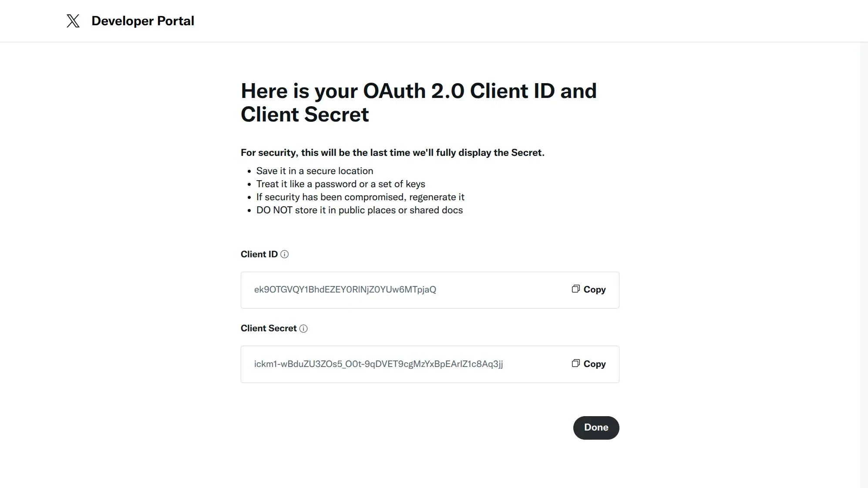Click the "Treat it like a password" bullet

pyautogui.click(x=340, y=184)
